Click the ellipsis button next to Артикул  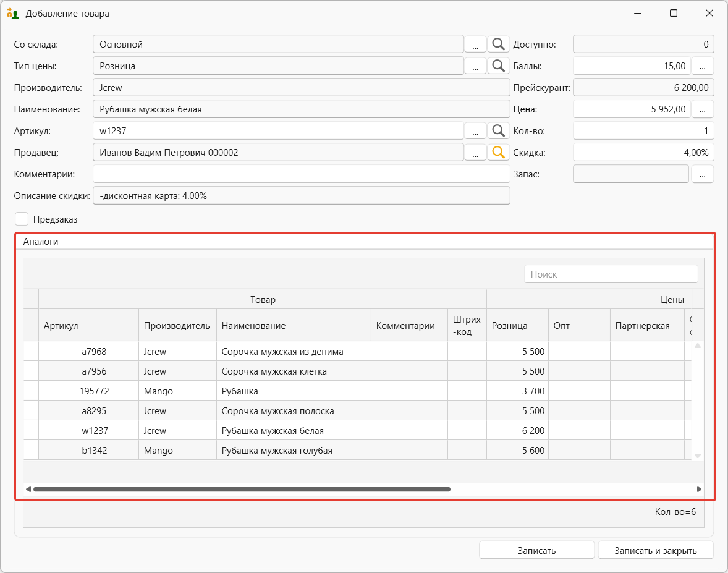click(x=475, y=131)
